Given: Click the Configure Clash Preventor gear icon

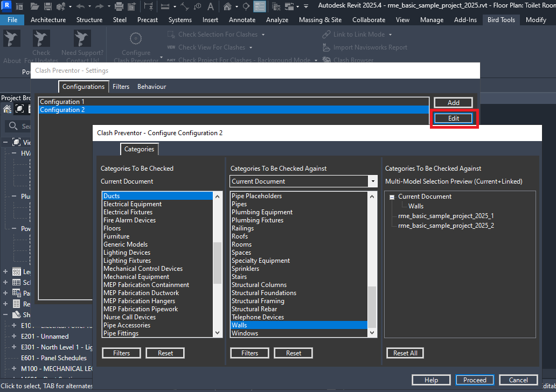Looking at the screenshot, I should pyautogui.click(x=136, y=39).
